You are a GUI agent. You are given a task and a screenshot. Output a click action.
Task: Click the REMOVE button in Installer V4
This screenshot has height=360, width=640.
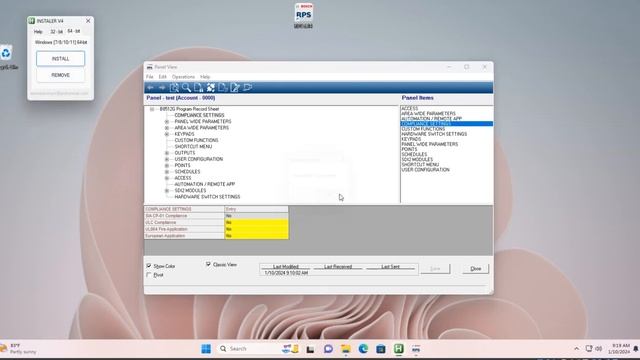coord(60,75)
